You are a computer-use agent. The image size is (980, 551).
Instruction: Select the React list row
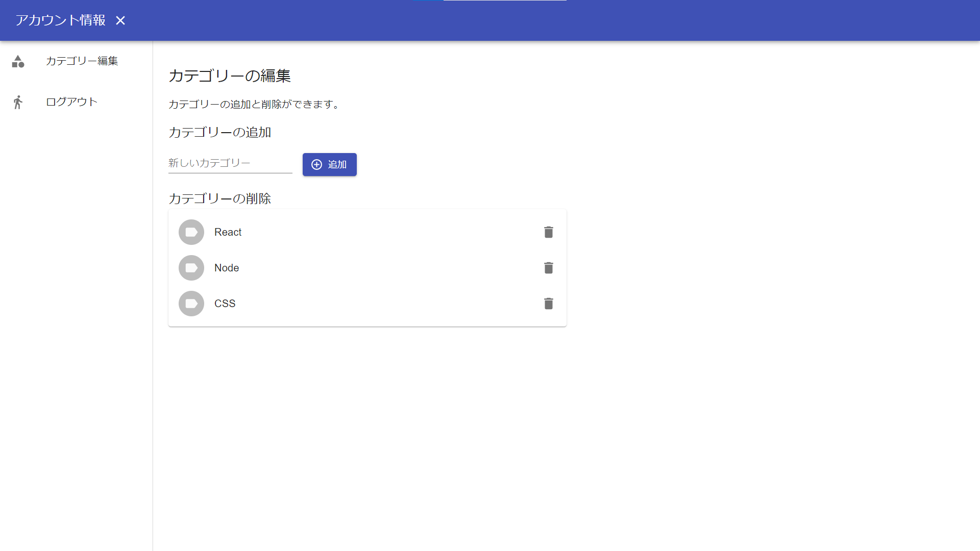[357, 232]
